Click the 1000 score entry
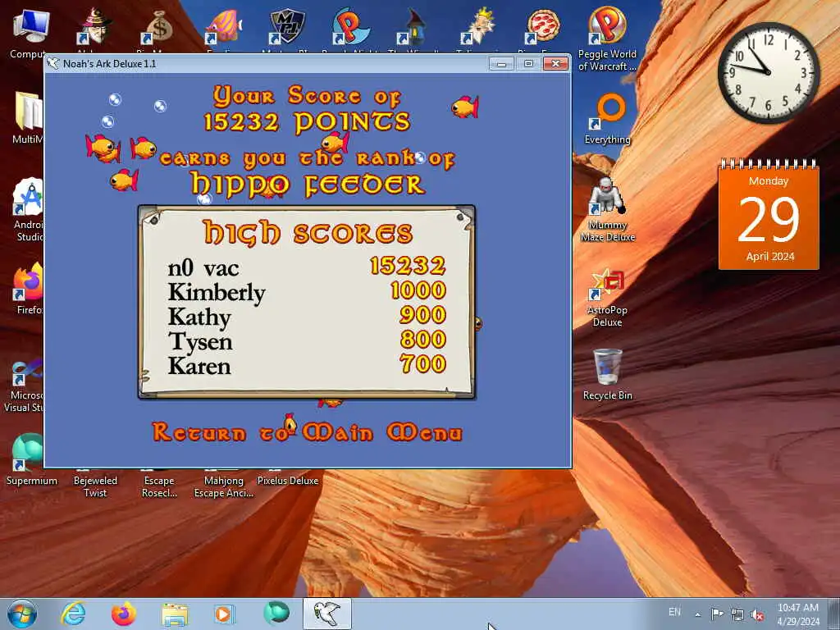 [418, 290]
